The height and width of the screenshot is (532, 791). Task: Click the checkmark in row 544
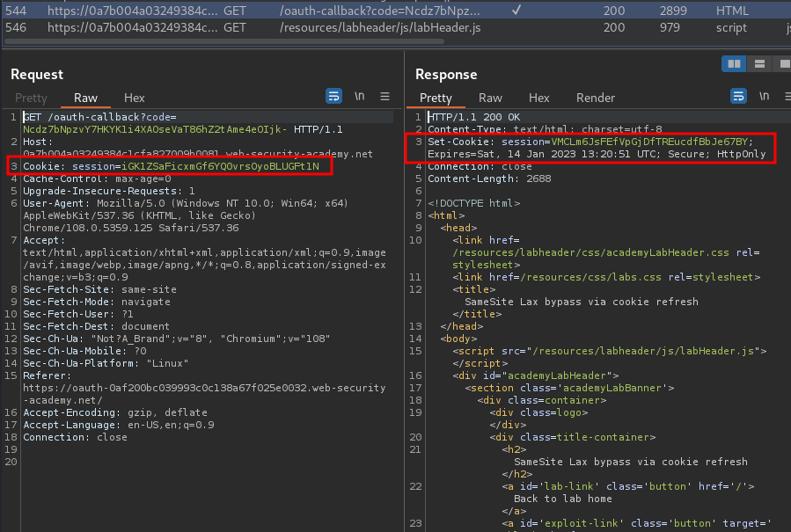point(516,10)
